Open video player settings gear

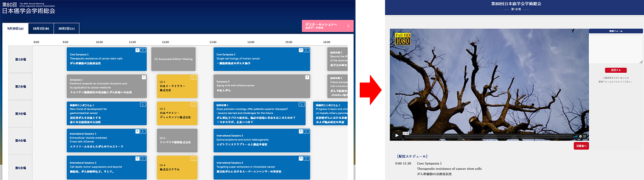pyautogui.click(x=580, y=136)
